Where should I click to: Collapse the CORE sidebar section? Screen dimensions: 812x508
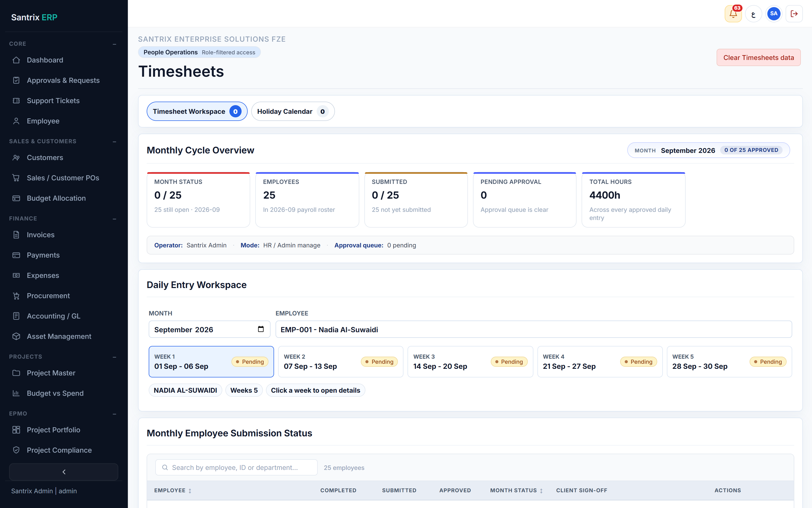114,44
